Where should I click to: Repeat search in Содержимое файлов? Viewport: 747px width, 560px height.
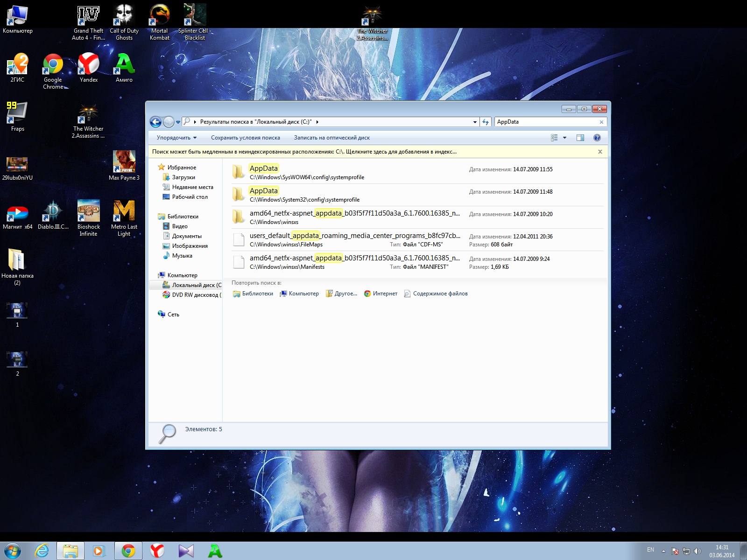click(436, 294)
